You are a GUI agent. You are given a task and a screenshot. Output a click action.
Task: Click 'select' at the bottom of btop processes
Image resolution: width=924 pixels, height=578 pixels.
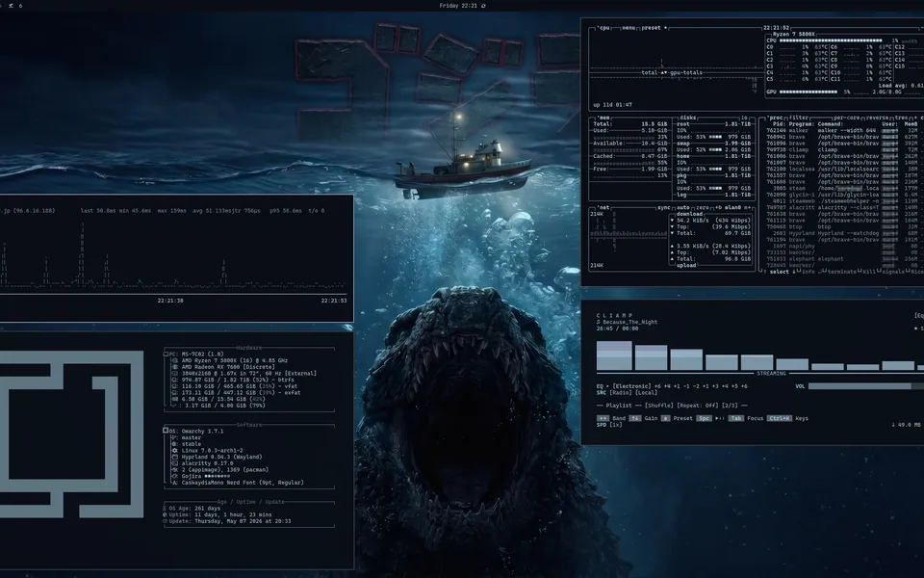pyautogui.click(x=779, y=272)
